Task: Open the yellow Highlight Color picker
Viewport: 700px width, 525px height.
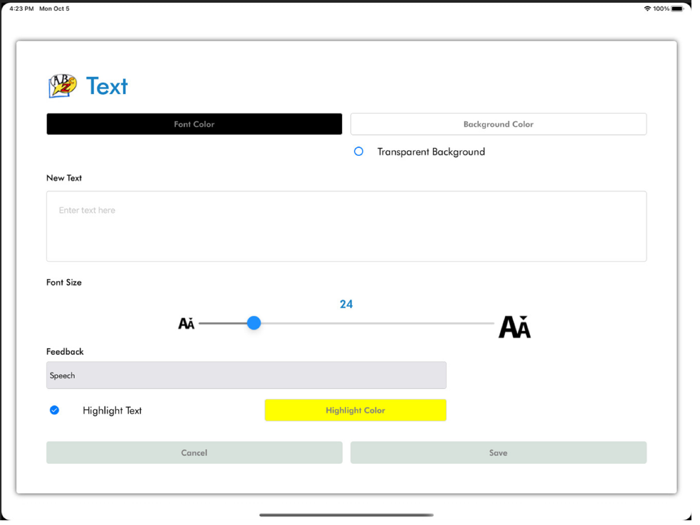Action: 355,410
